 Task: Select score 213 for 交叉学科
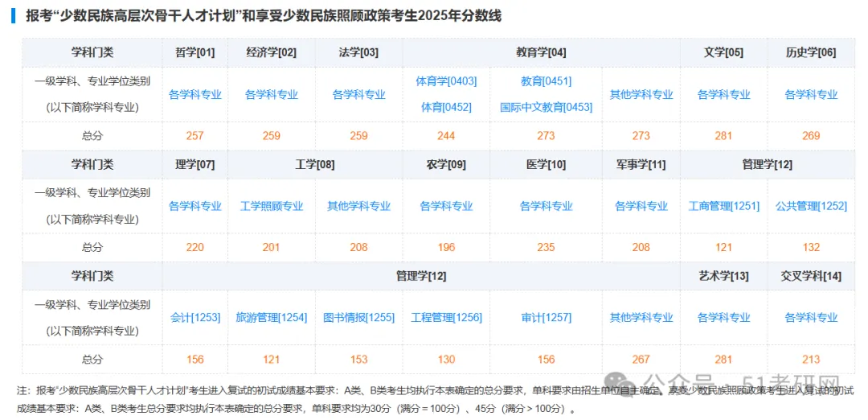click(x=811, y=360)
